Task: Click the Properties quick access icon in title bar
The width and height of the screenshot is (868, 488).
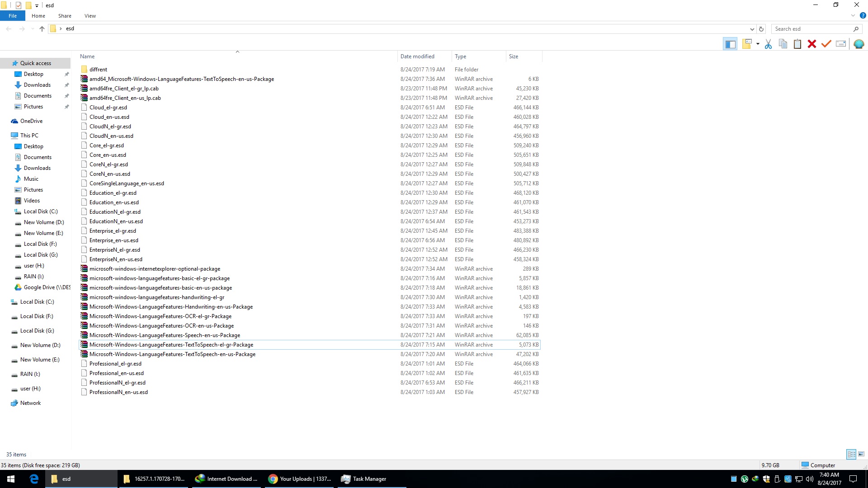Action: pos(19,5)
